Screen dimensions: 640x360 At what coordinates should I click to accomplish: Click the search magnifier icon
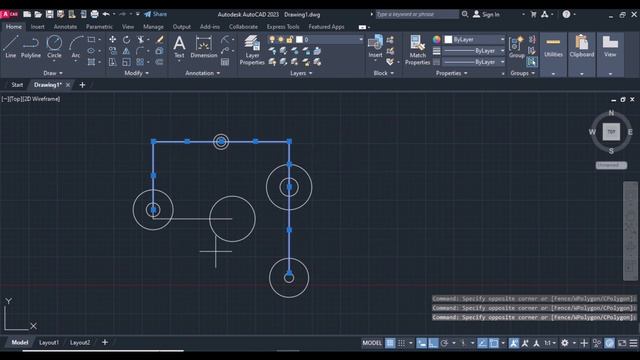(x=465, y=14)
